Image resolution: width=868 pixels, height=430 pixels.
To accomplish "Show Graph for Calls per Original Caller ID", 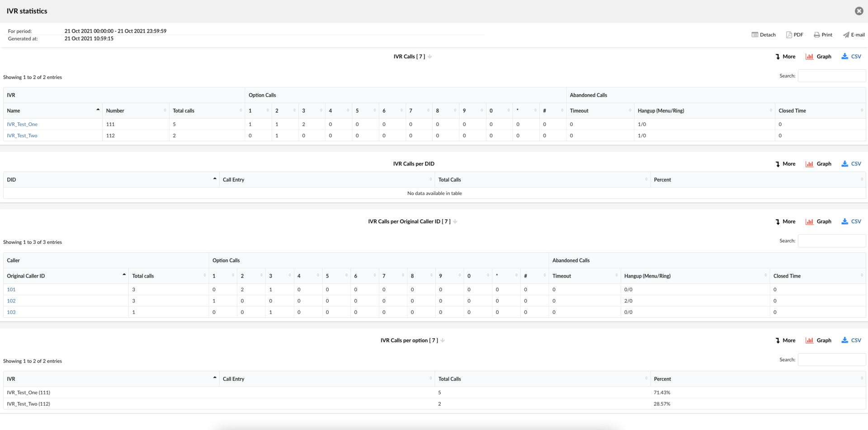I will pos(818,222).
